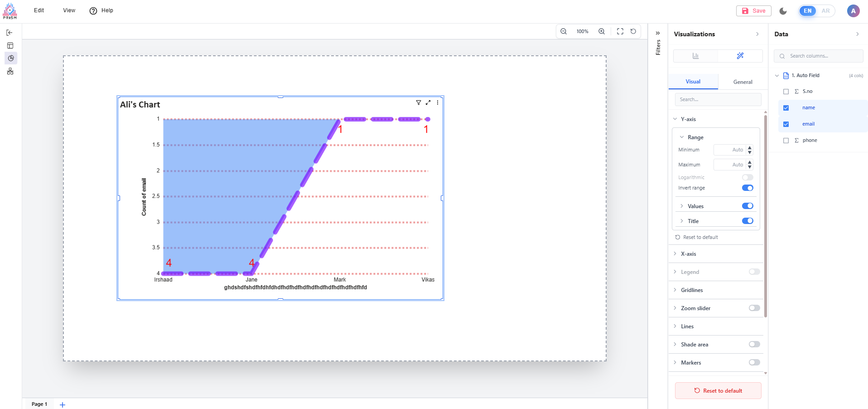
Task: Enable the Zoom slider toggle
Action: click(754, 308)
